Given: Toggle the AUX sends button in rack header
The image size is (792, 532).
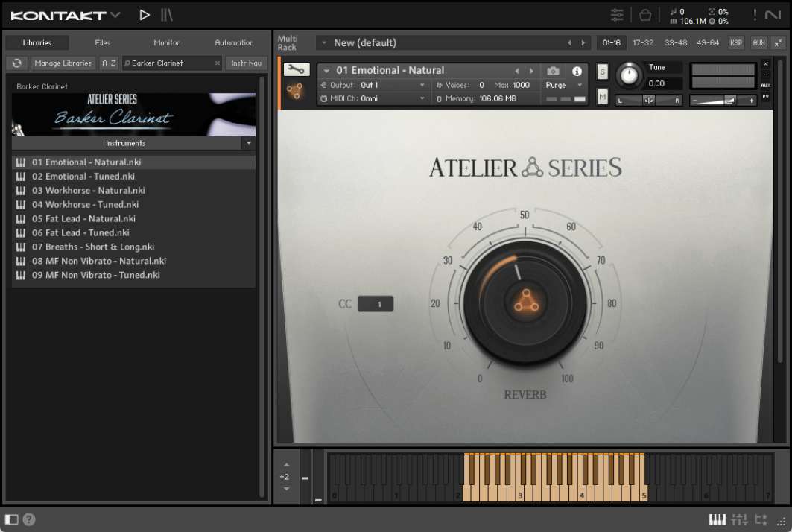Looking at the screenshot, I should [758, 42].
